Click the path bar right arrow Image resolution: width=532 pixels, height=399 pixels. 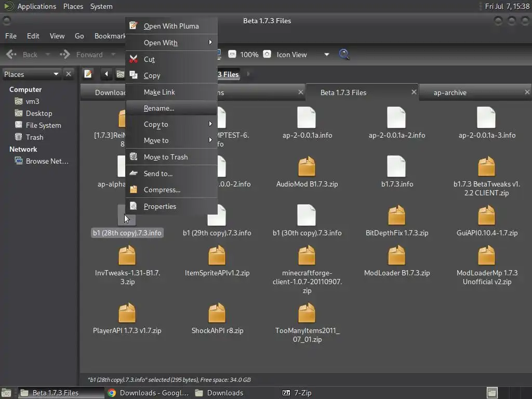[x=248, y=74]
